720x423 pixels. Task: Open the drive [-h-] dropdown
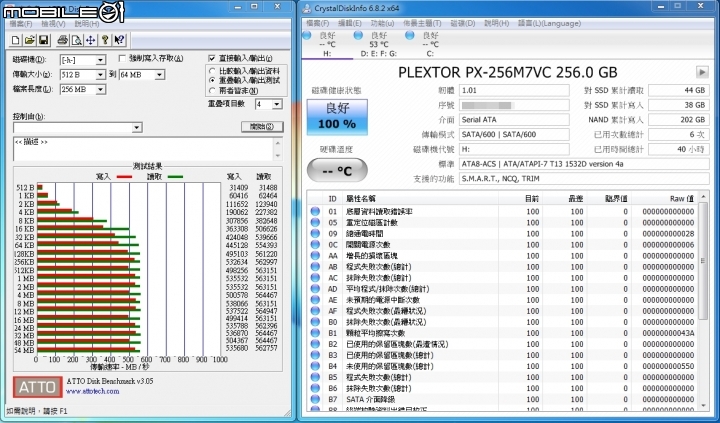tap(100, 60)
